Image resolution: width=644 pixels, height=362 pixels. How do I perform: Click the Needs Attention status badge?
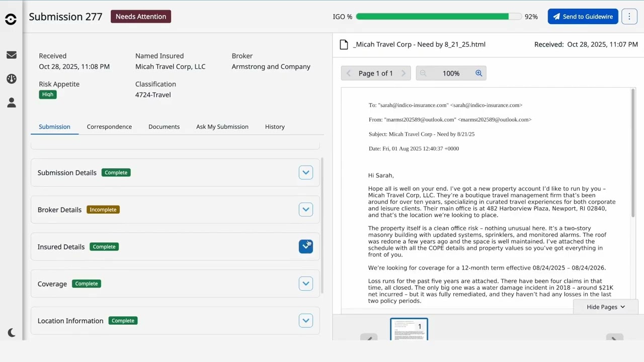coord(141,17)
